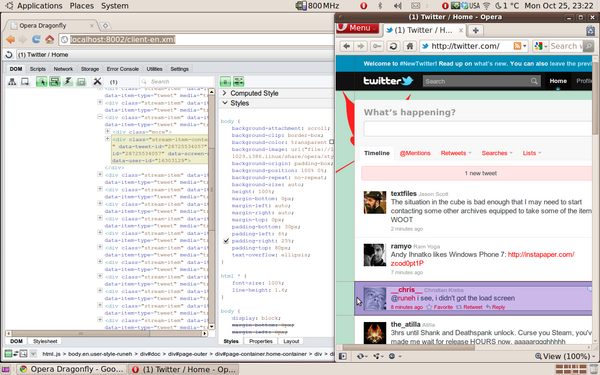The height and width of the screenshot is (375, 600).
Task: Click the DOM panel vertical scrollbar
Action: coord(211,209)
